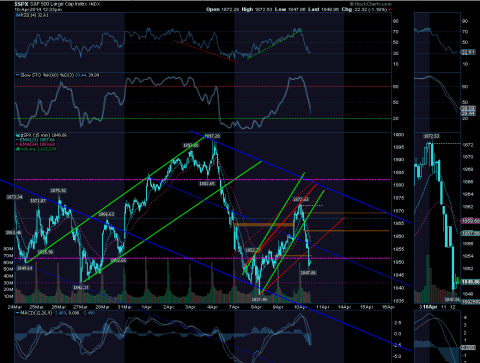Click the 1897.20 peak price label
This screenshot has width=480, height=363.
tap(212, 136)
